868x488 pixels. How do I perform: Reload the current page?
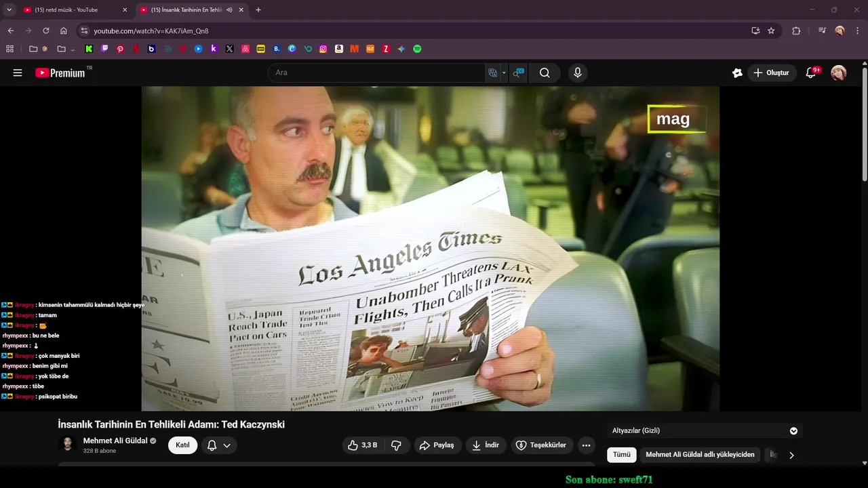(46, 30)
